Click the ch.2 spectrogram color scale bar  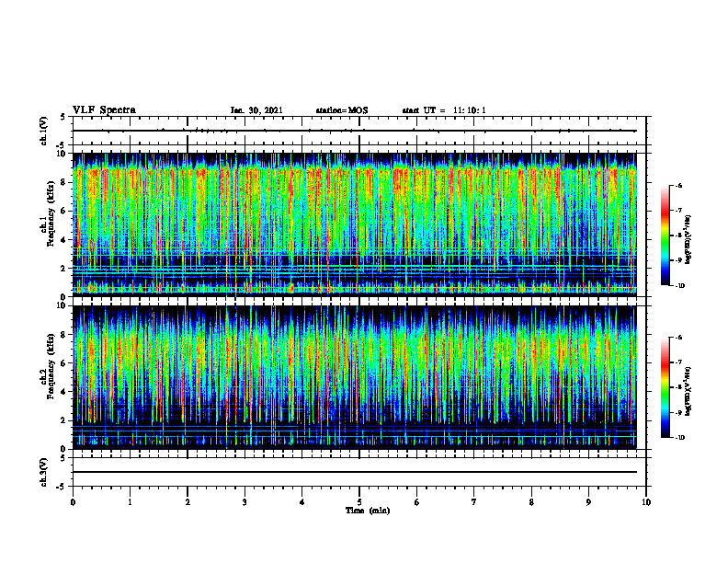(665, 387)
